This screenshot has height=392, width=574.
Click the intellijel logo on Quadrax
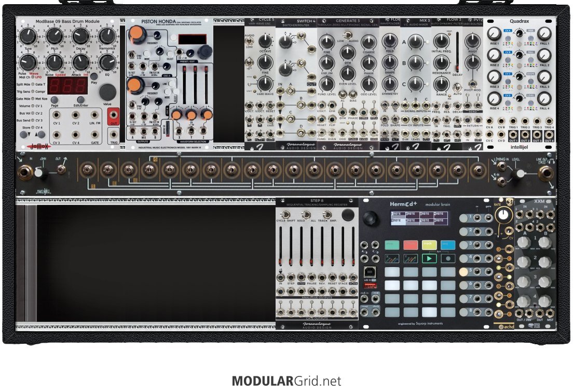pos(519,147)
